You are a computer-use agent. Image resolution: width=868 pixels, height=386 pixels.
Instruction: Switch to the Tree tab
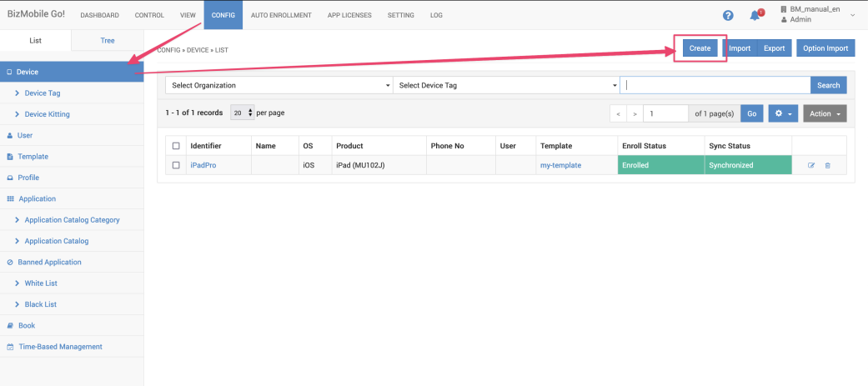tap(108, 40)
